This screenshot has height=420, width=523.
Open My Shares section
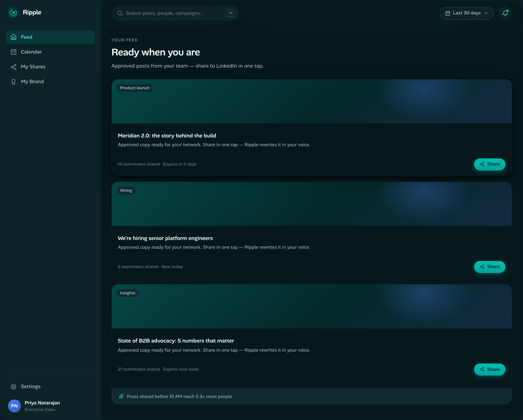click(50, 67)
